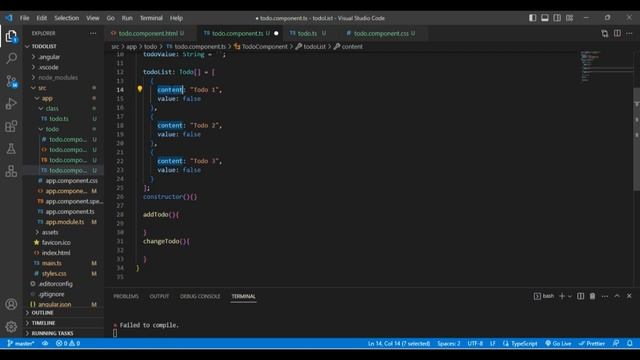640x360 pixels.
Task: Open the Explorer view in activity bar
Action: tap(11, 36)
